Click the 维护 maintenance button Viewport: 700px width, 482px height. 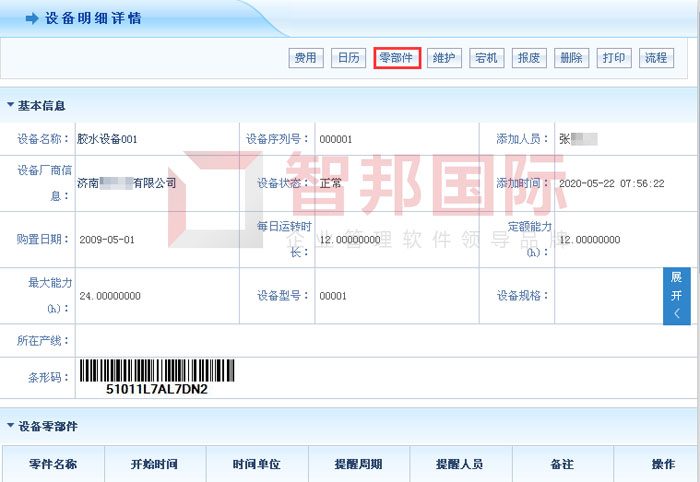pyautogui.click(x=443, y=58)
